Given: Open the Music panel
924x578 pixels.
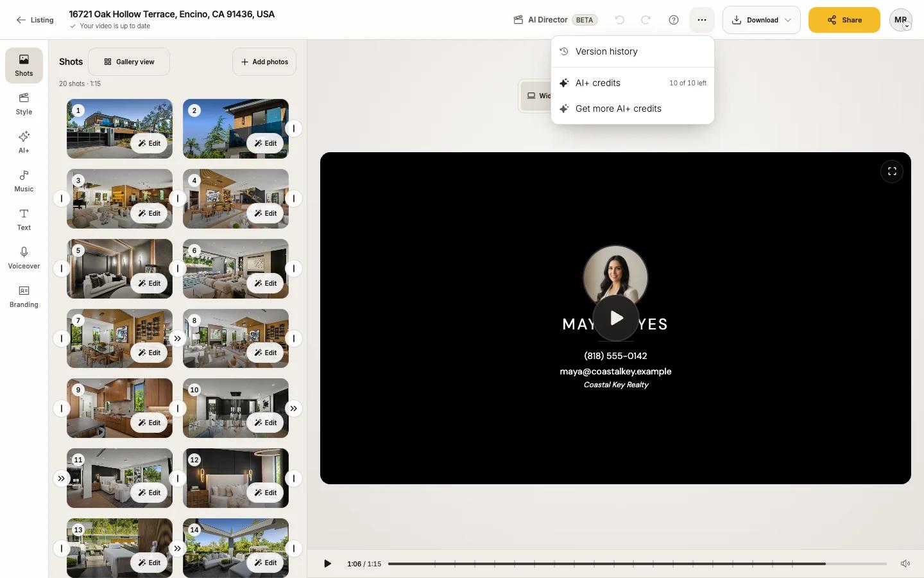Looking at the screenshot, I should pyautogui.click(x=24, y=180).
